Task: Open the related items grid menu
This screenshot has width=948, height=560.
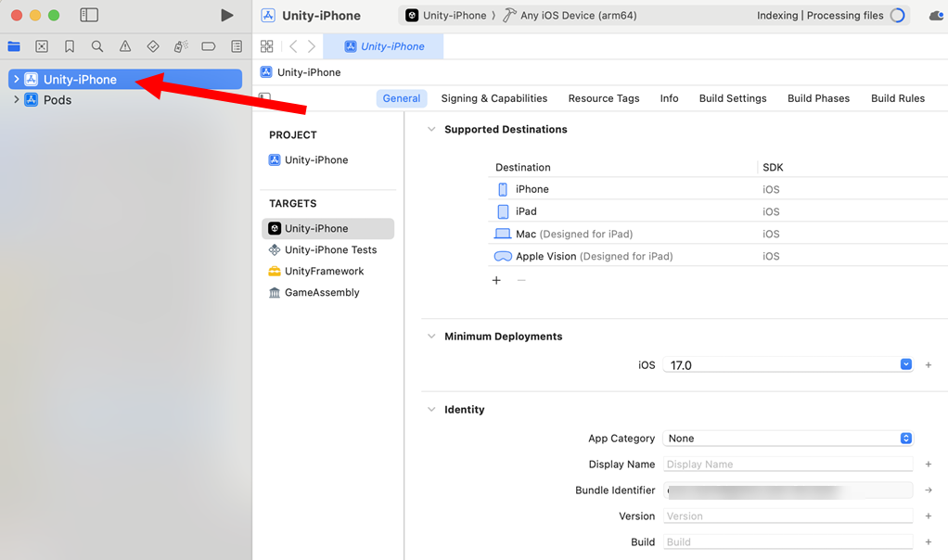Action: (x=266, y=46)
